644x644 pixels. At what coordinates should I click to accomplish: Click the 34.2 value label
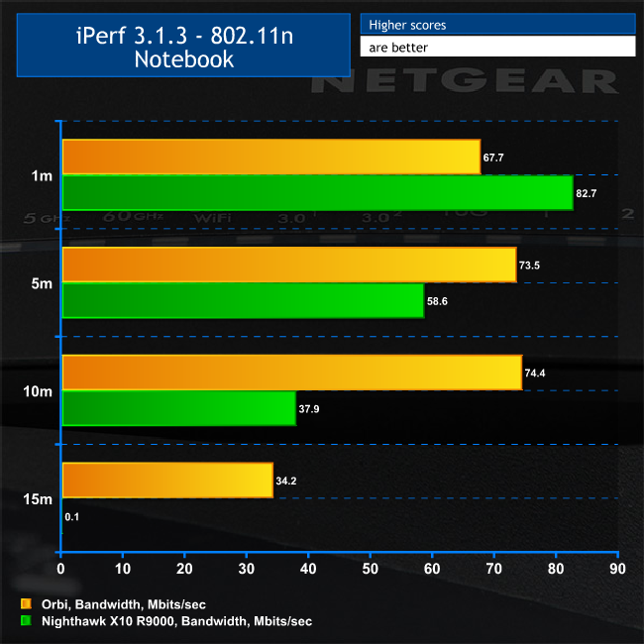[x=286, y=481]
